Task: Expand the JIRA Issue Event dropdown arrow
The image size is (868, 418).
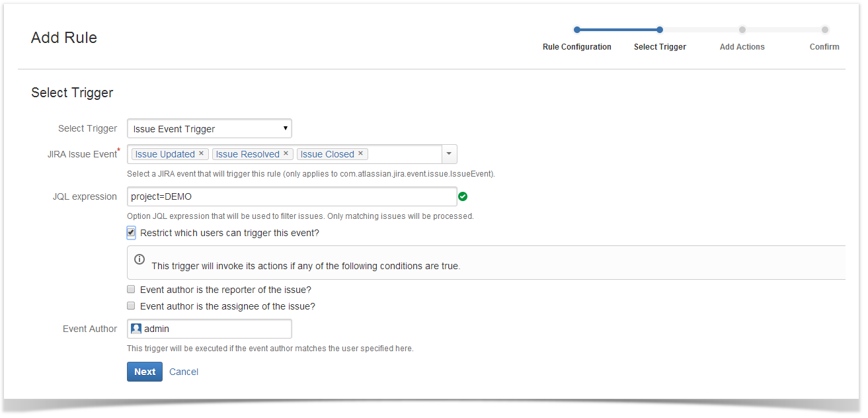Action: click(449, 154)
